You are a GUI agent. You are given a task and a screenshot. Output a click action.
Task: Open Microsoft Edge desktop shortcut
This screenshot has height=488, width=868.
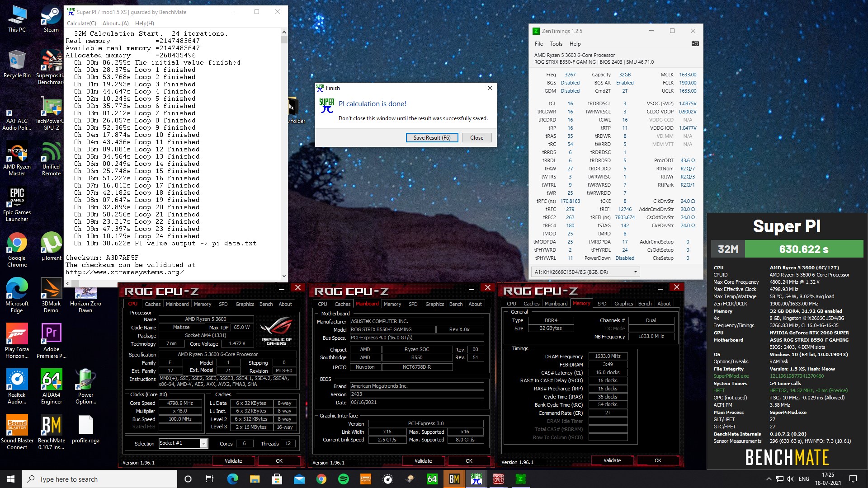click(x=17, y=296)
